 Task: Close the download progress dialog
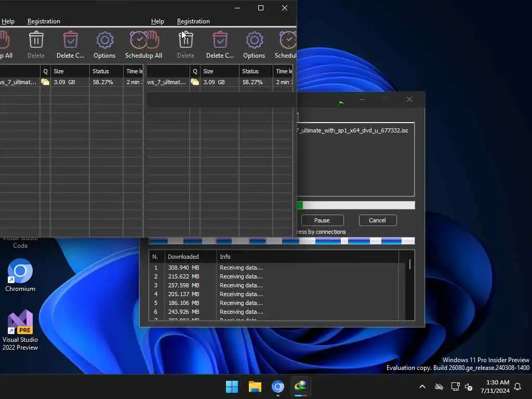[409, 99]
